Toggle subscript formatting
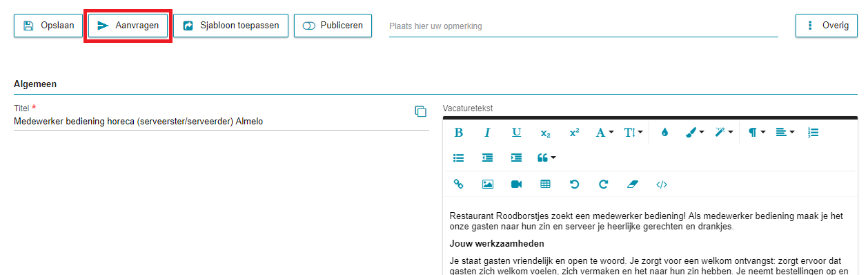The image size is (868, 275). tap(545, 132)
